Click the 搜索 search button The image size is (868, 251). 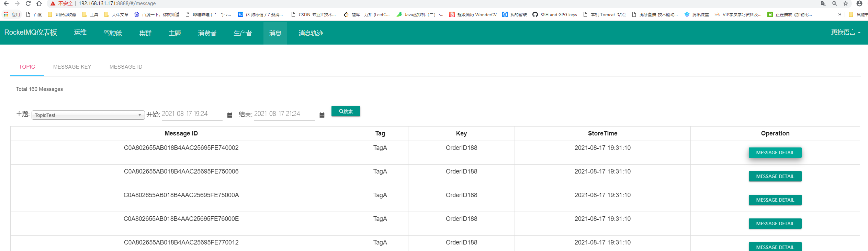(346, 111)
